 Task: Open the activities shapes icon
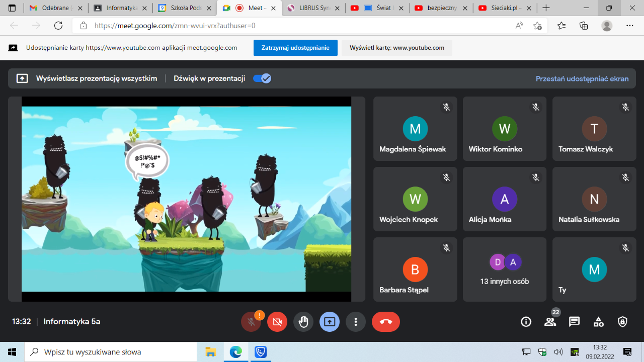coord(598,322)
